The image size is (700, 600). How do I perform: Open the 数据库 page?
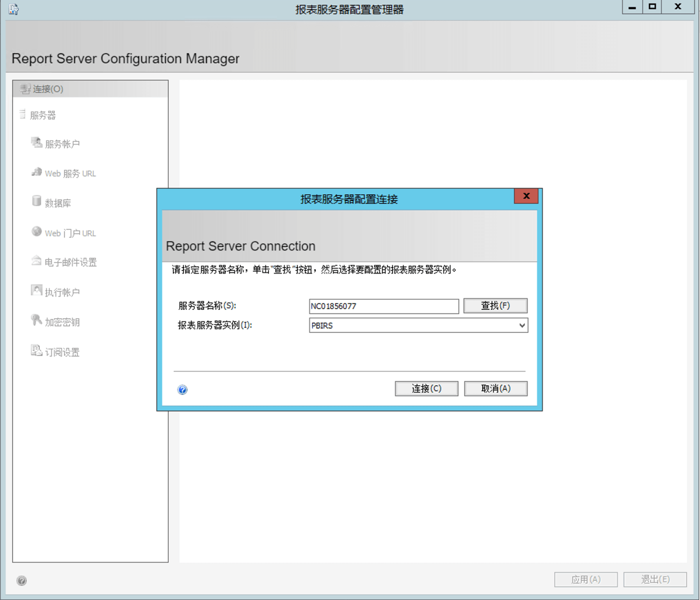[58, 203]
